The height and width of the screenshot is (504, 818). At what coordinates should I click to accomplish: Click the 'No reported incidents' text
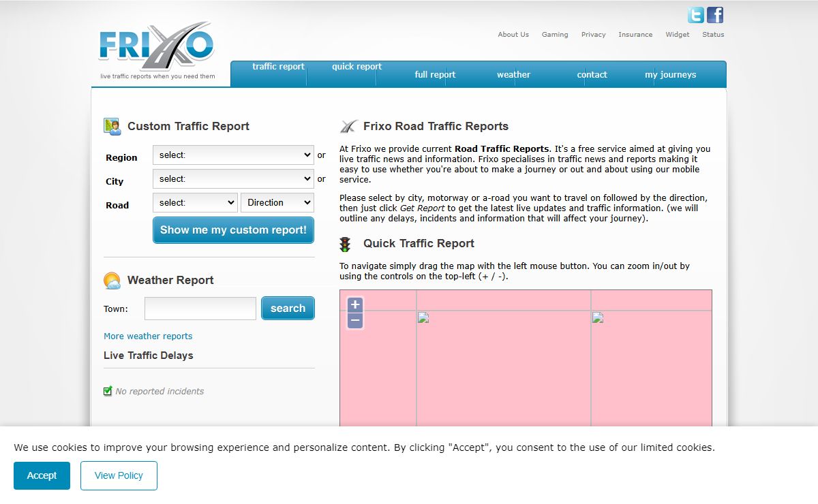160,392
